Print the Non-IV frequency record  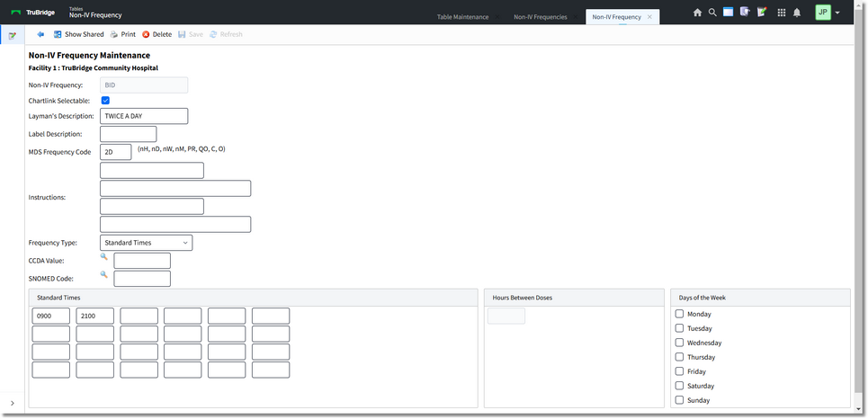[123, 34]
